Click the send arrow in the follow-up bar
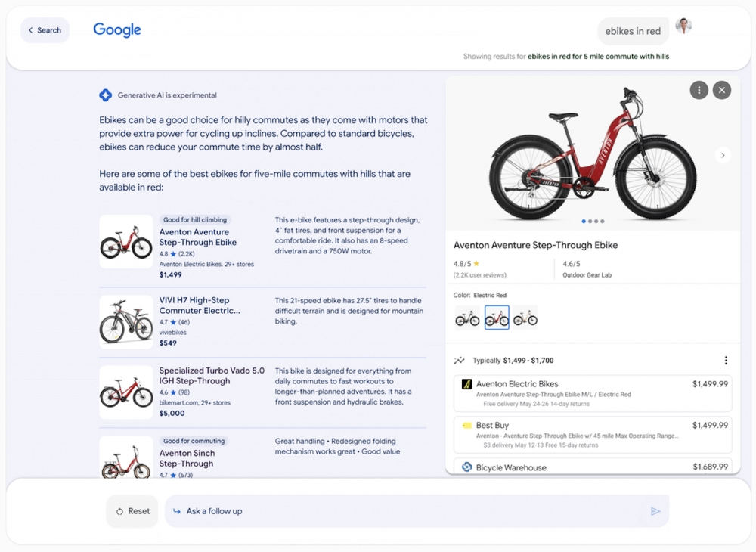Viewport: 756px width, 552px height. (656, 511)
